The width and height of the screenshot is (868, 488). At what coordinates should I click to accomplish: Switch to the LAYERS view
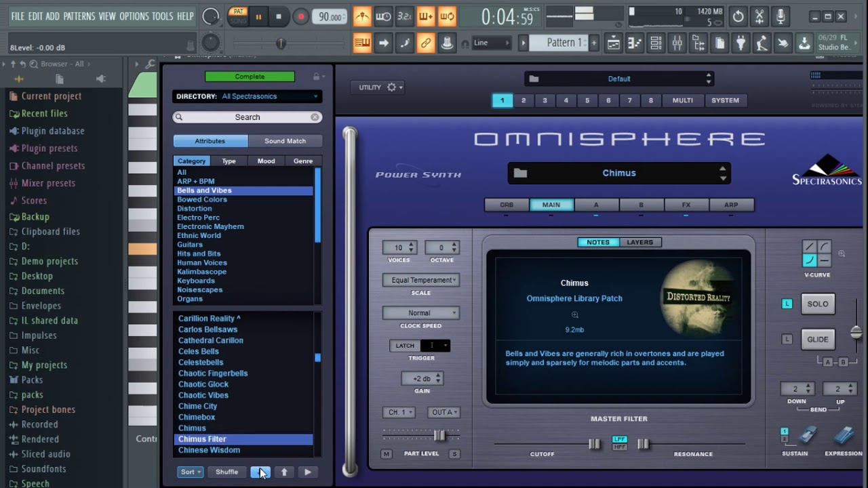639,242
